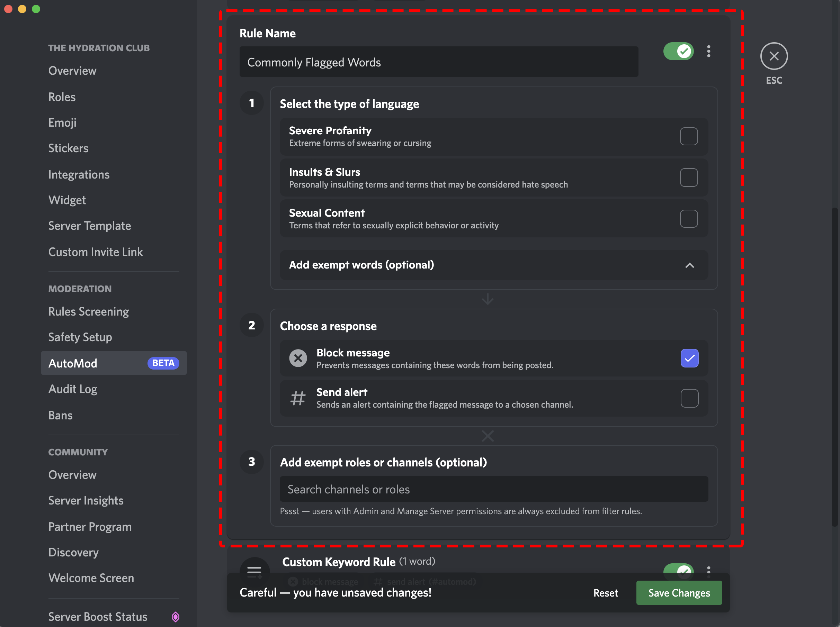Select Widget in the sidebar
Image resolution: width=840 pixels, height=627 pixels.
click(x=67, y=200)
